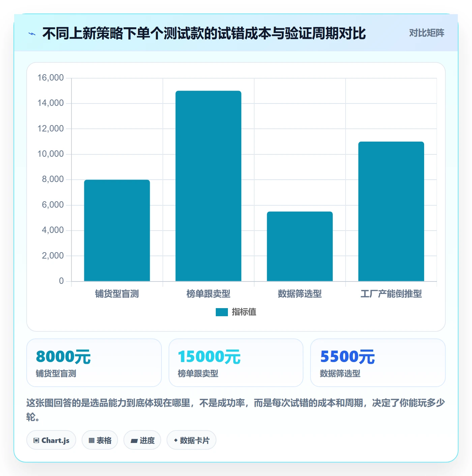Open the 5500元 数据筛选型 data card
Image resolution: width=472 pixels, height=476 pixels.
(378, 363)
